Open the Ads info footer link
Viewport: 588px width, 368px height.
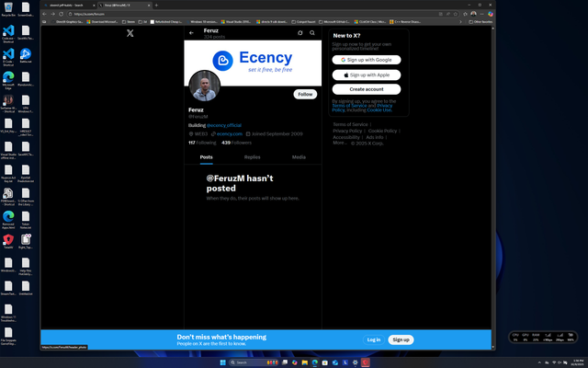click(x=374, y=137)
